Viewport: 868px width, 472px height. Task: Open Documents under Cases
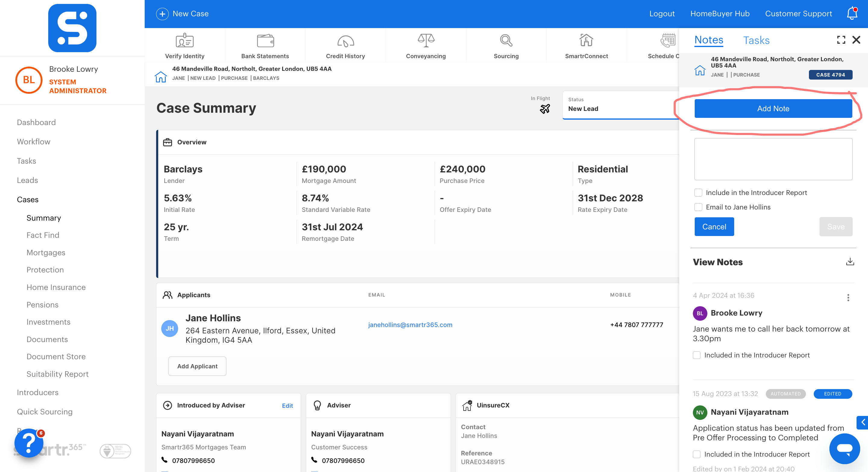pos(47,340)
